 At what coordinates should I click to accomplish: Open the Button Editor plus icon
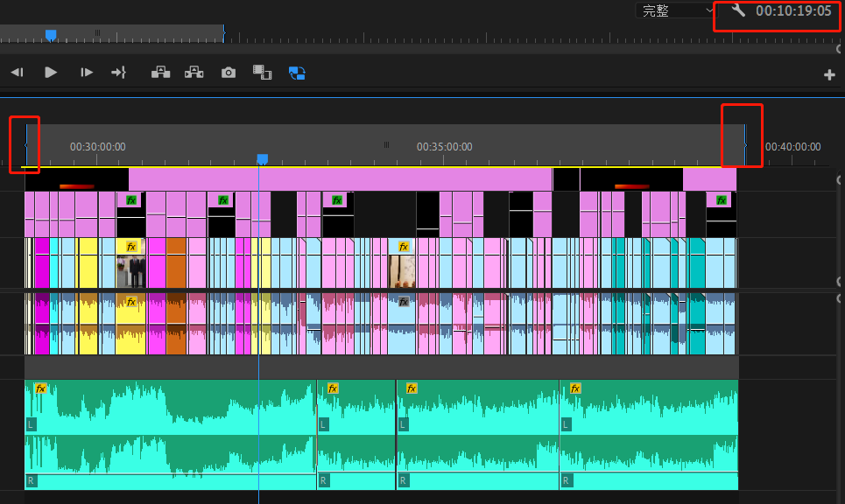pyautogui.click(x=829, y=75)
